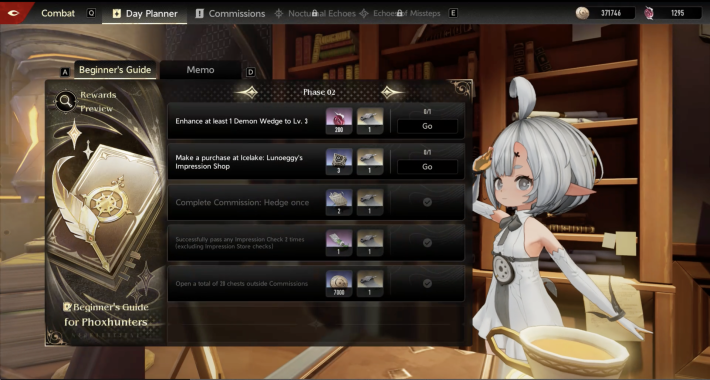Click second reward icon in Impression Check row

pyautogui.click(x=370, y=243)
